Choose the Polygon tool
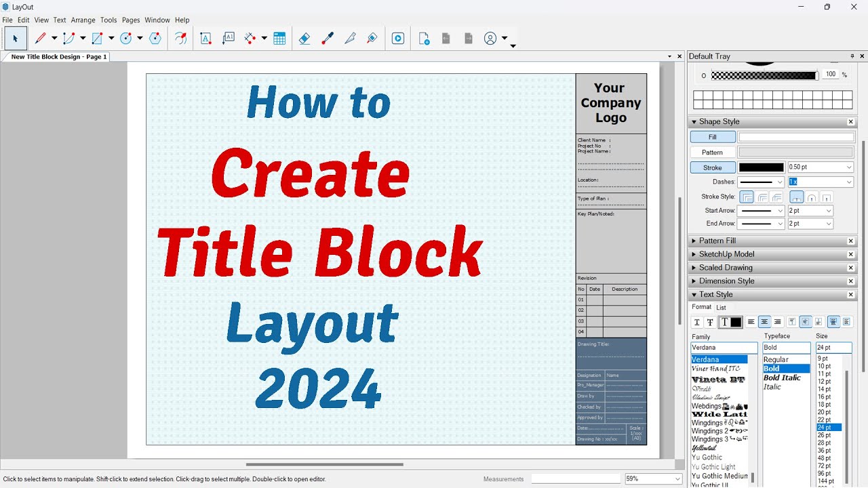 [155, 39]
